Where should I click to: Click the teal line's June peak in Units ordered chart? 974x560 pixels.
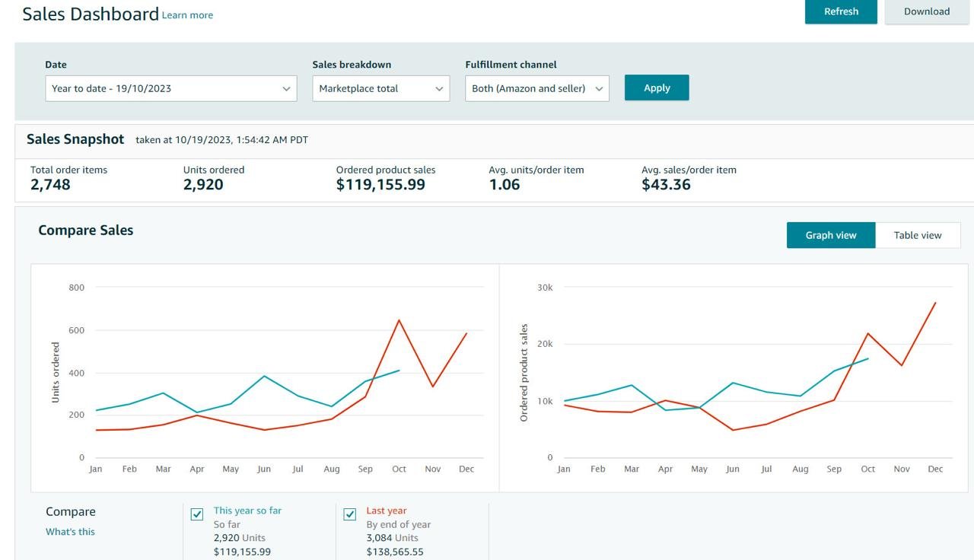tap(264, 376)
